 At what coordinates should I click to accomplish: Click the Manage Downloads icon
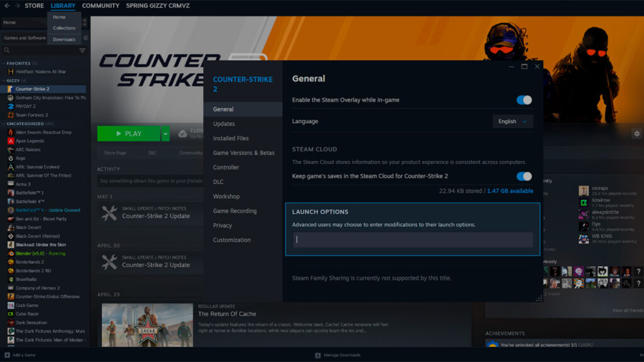tap(318, 355)
